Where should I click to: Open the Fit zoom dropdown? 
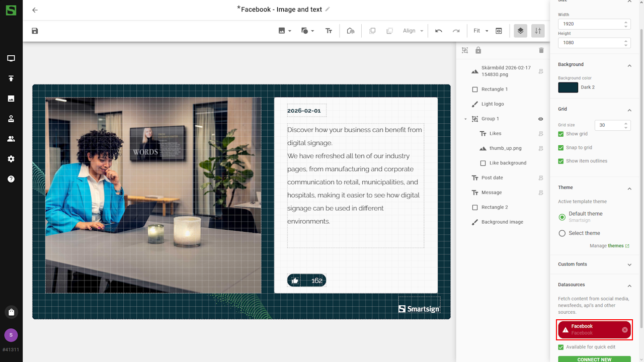pyautogui.click(x=480, y=31)
